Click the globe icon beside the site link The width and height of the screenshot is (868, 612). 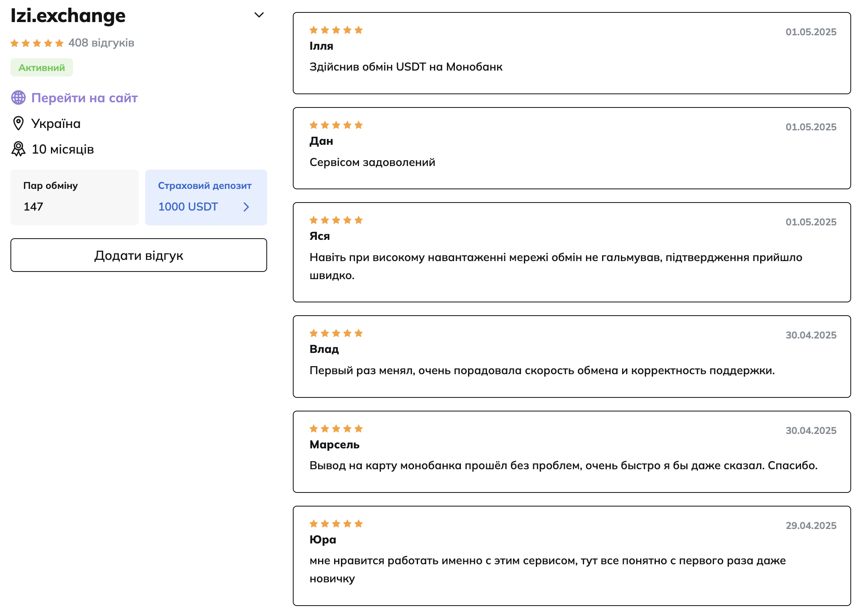18,97
